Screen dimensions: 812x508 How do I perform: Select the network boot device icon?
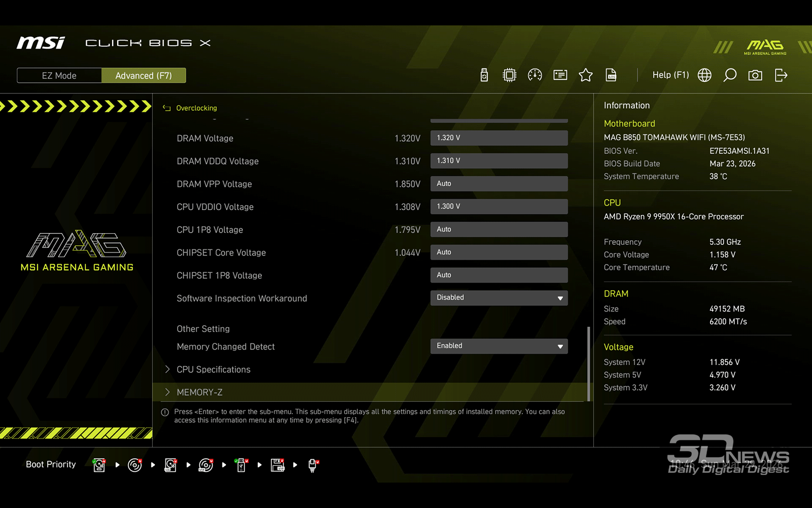pyautogui.click(x=313, y=465)
